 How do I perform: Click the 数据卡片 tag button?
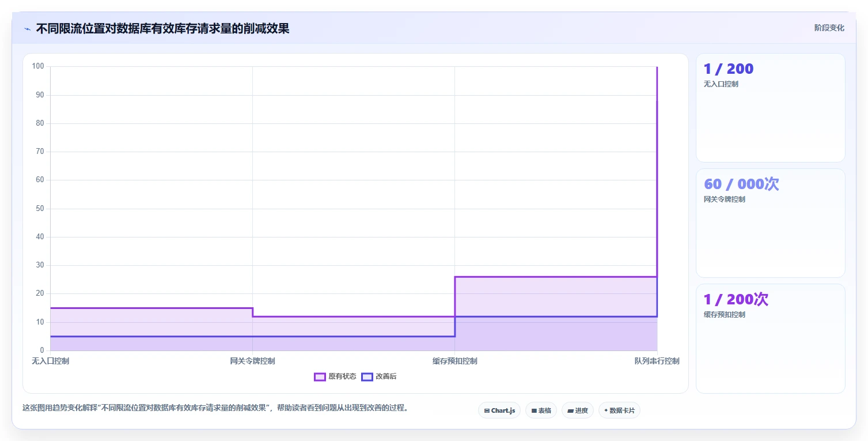click(x=619, y=410)
